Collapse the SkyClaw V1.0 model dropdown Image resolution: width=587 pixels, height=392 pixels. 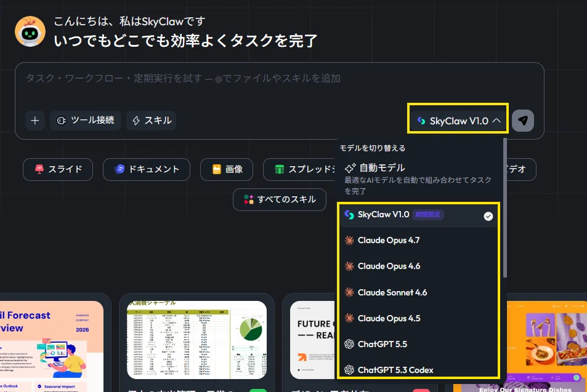[458, 121]
